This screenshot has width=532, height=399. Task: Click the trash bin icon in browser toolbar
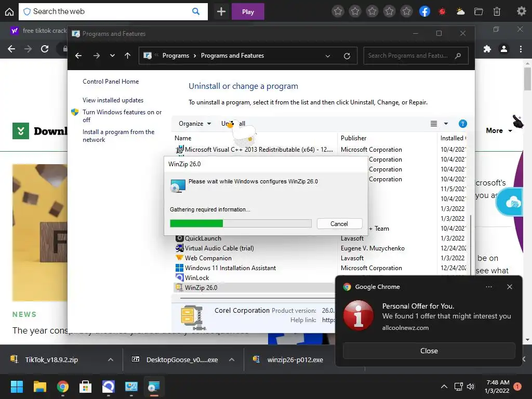[x=497, y=11]
